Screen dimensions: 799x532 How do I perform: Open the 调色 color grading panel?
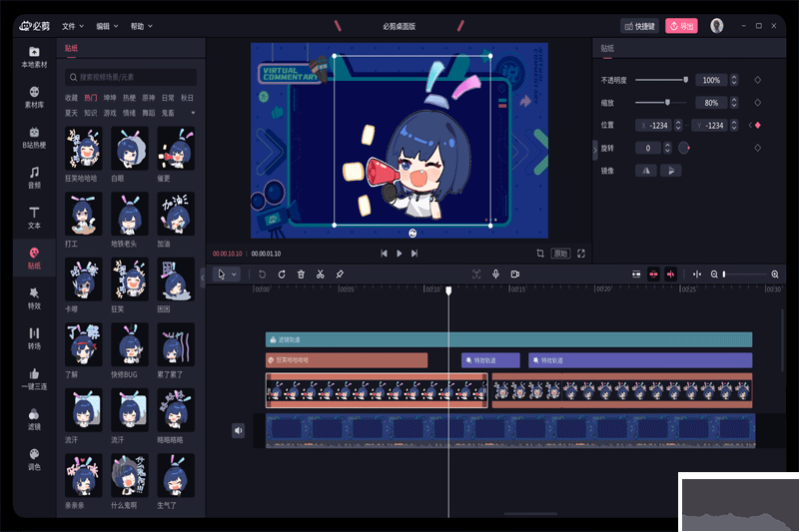(34, 459)
